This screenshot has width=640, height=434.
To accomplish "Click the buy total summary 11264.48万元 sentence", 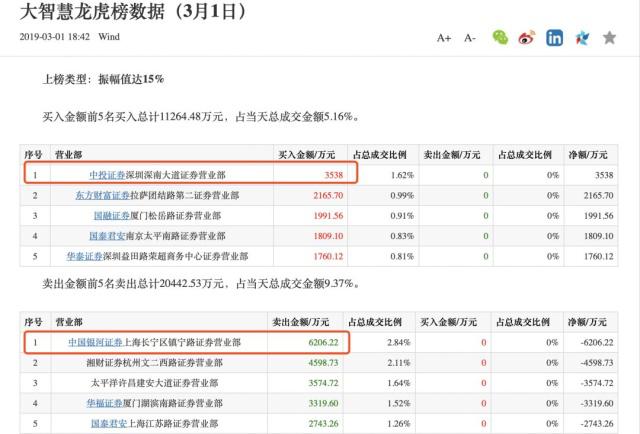I will (201, 117).
